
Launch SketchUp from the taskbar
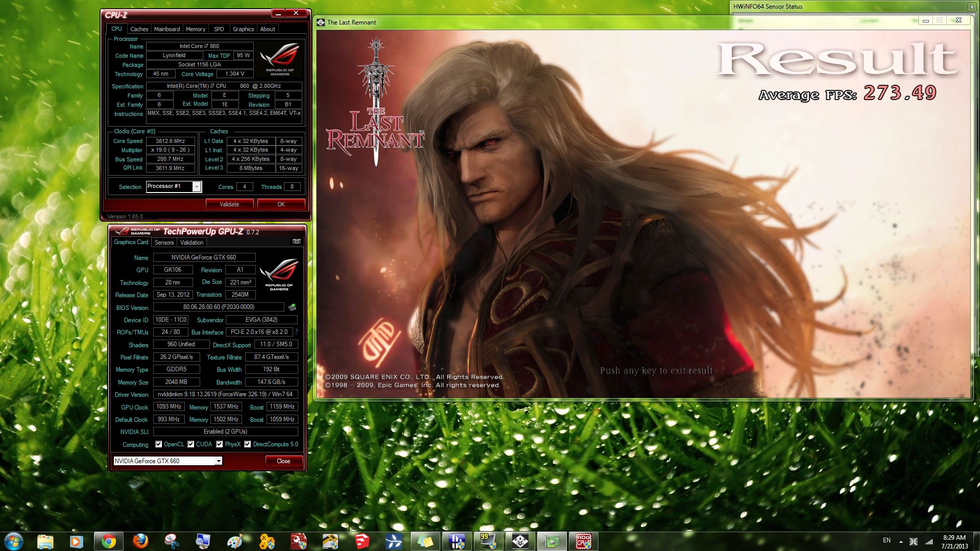coord(362,541)
